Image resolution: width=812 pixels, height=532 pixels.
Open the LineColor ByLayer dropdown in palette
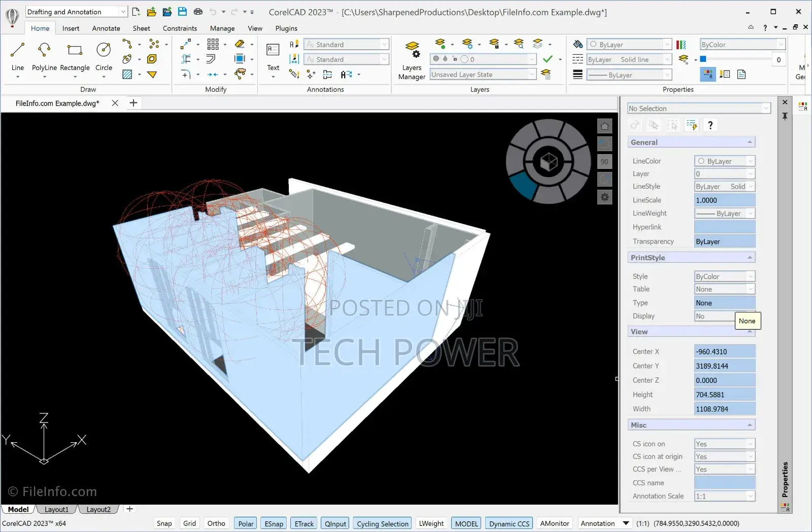(725, 161)
